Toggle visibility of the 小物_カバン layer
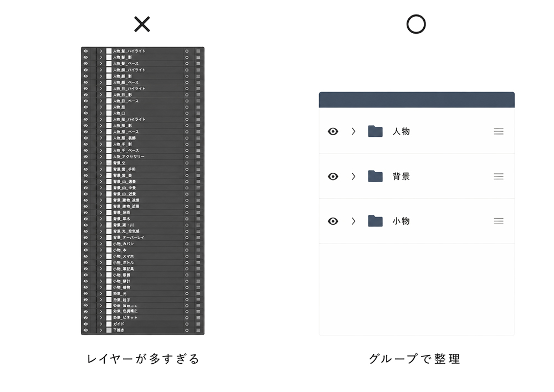554x392 pixels. (x=85, y=244)
